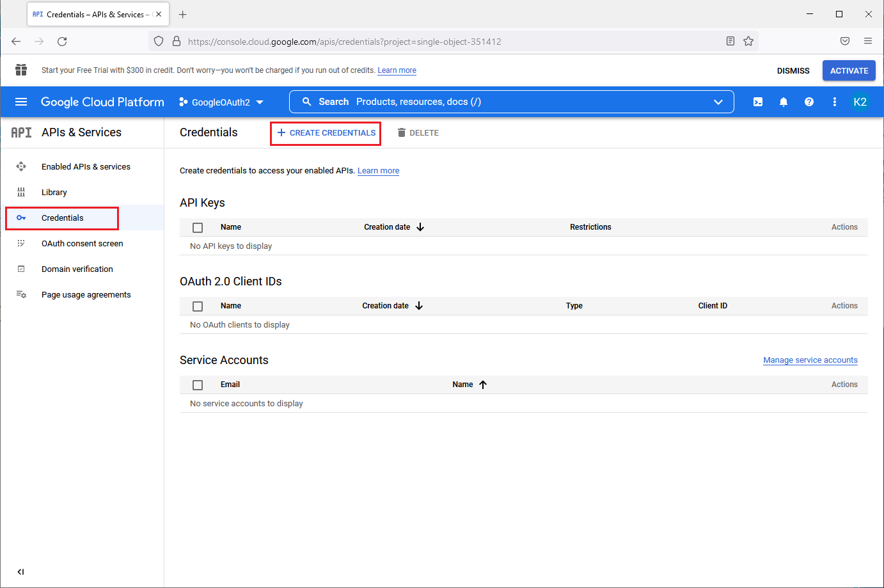Reload the page in browser

pyautogui.click(x=62, y=42)
